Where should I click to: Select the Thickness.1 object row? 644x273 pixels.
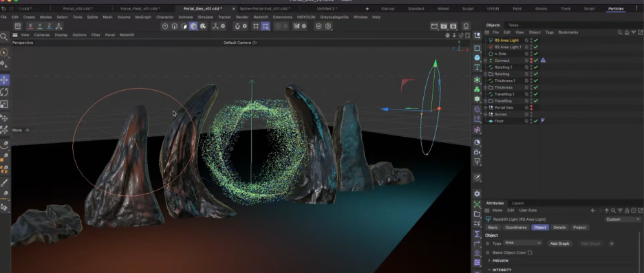tap(504, 80)
